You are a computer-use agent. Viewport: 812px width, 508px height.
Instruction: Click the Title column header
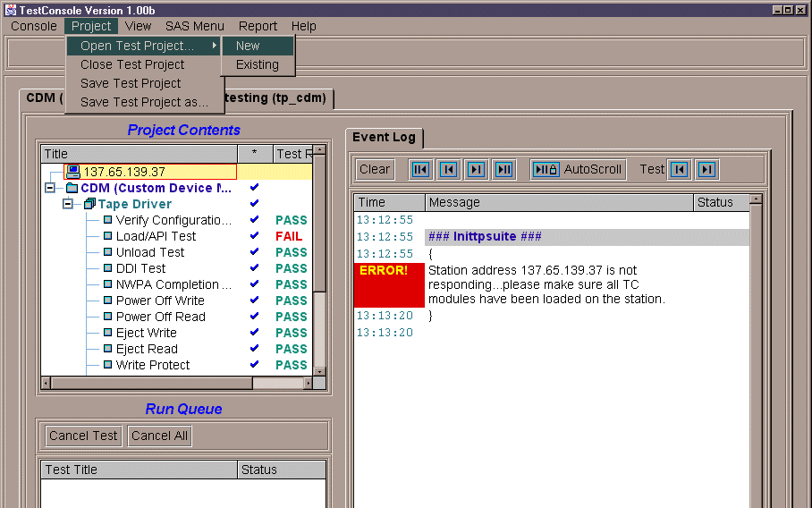[x=139, y=154]
